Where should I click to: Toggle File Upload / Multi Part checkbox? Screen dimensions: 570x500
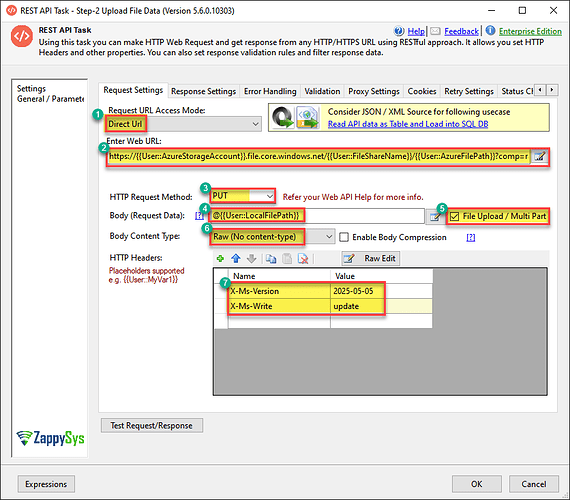coord(454,216)
